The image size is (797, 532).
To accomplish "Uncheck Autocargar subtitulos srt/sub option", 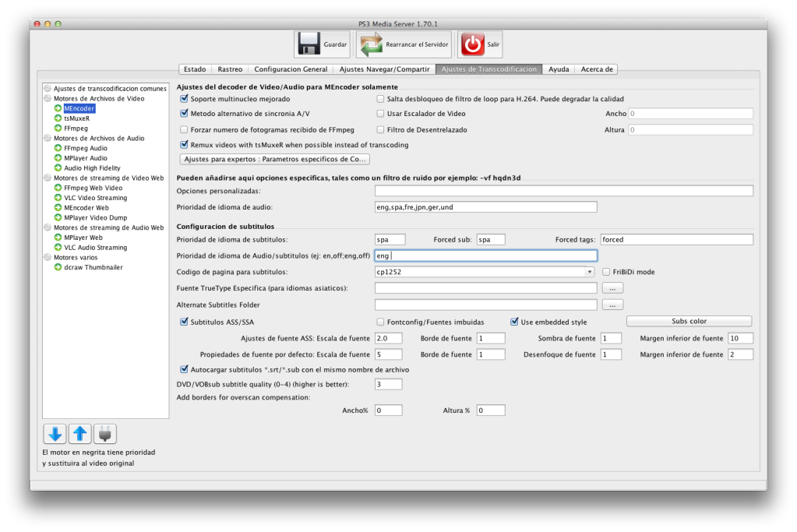I will pos(184,369).
